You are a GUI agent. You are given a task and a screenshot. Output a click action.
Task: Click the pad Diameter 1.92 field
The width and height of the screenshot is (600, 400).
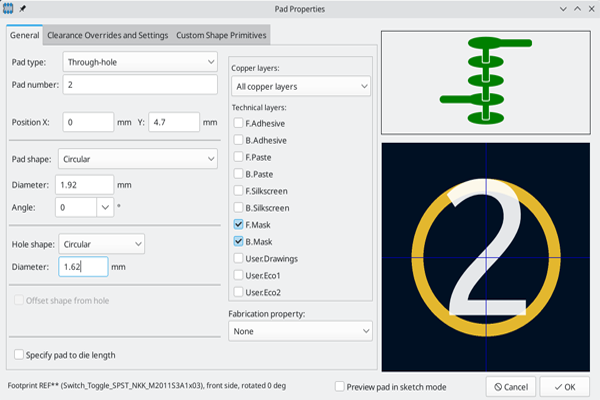(x=85, y=185)
